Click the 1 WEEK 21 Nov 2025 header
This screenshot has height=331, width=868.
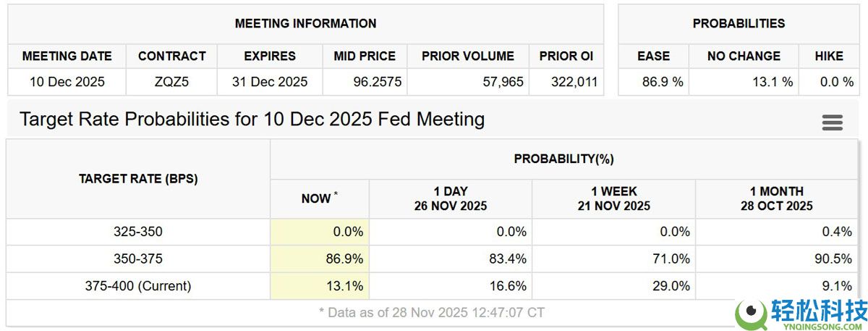coord(614,198)
